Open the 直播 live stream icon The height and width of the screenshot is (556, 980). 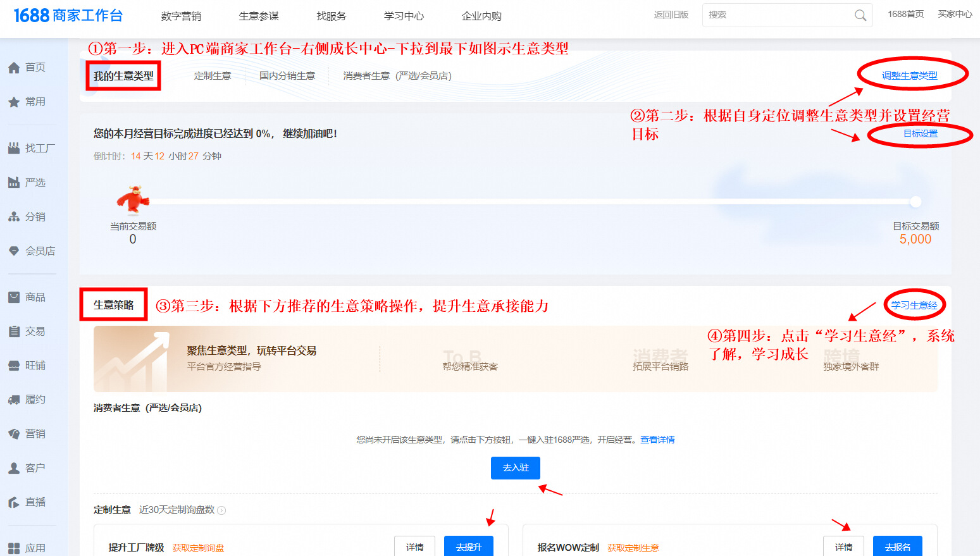point(14,502)
